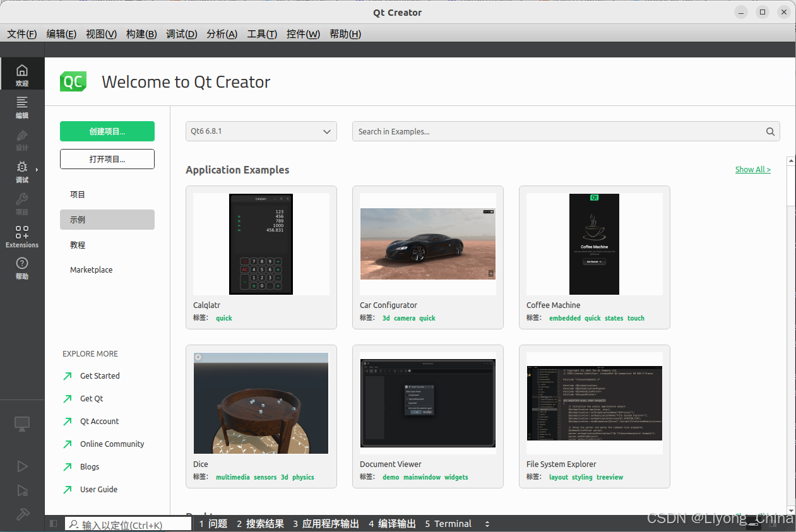This screenshot has width=796, height=532.
Task: Click the search magnifier icon in Examples field
Action: tap(770, 132)
